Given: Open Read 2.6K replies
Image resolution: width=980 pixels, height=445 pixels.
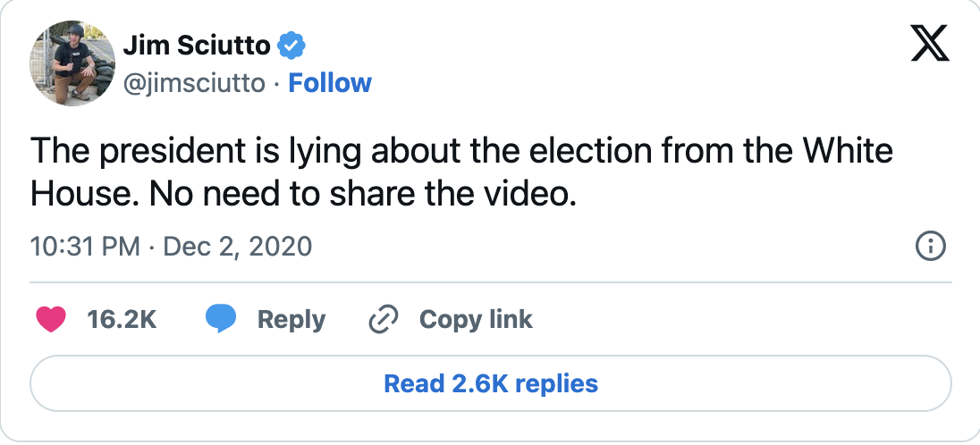Looking at the screenshot, I should point(491,384).
